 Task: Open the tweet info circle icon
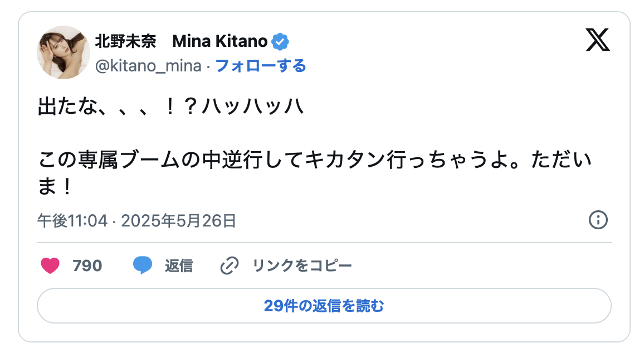598,220
